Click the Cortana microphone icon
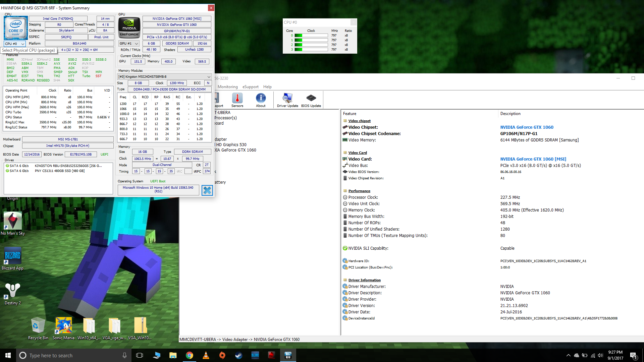The image size is (644, 362). pos(124,355)
